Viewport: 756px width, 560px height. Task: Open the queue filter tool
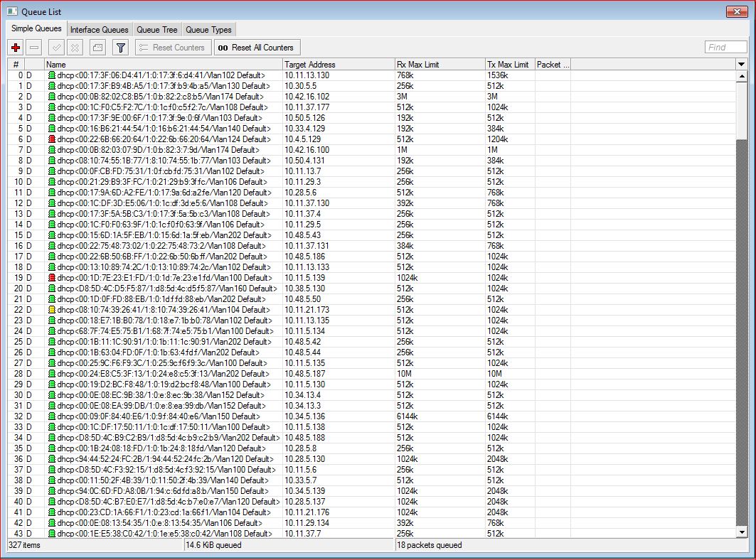[121, 48]
